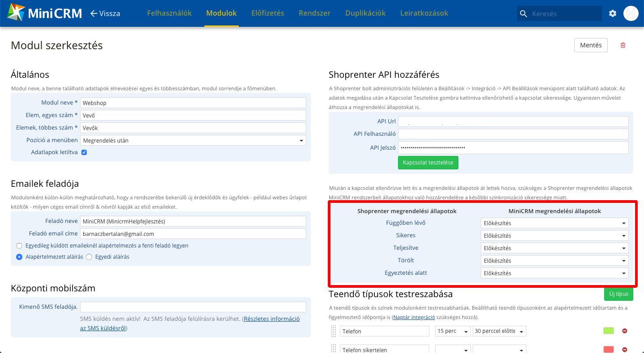This screenshot has width=644, height=353.
Task: Grab the drag handle of Telefon row
Action: [333, 331]
